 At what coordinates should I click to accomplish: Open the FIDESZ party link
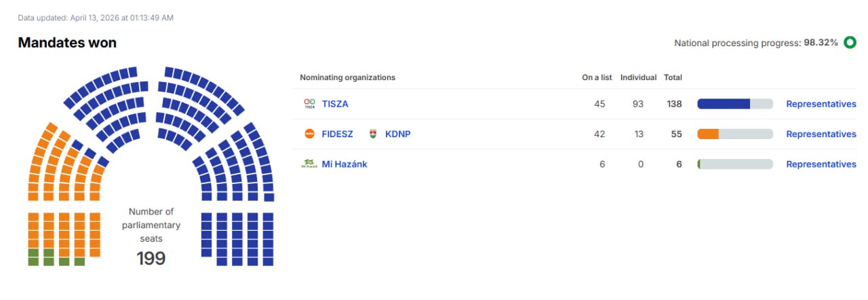pyautogui.click(x=337, y=134)
